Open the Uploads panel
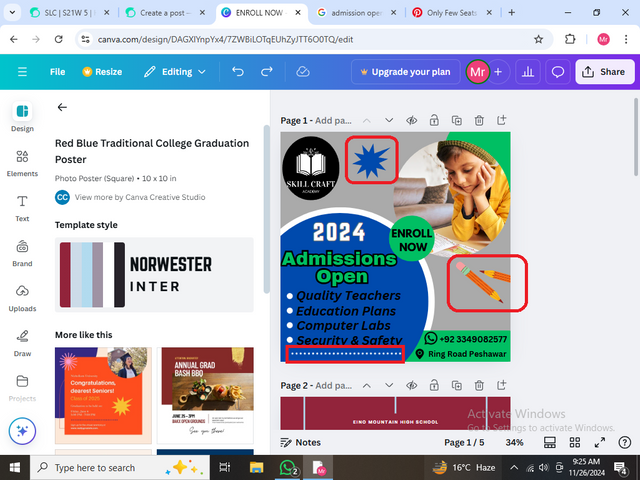 (x=22, y=298)
